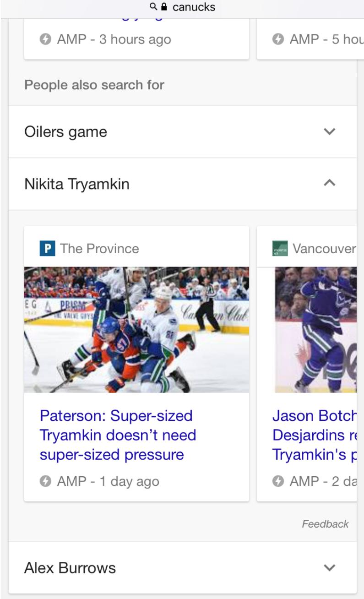Screen dimensions: 364x599
Task: Expand the Oilers game chevron
Action: pyautogui.click(x=329, y=132)
